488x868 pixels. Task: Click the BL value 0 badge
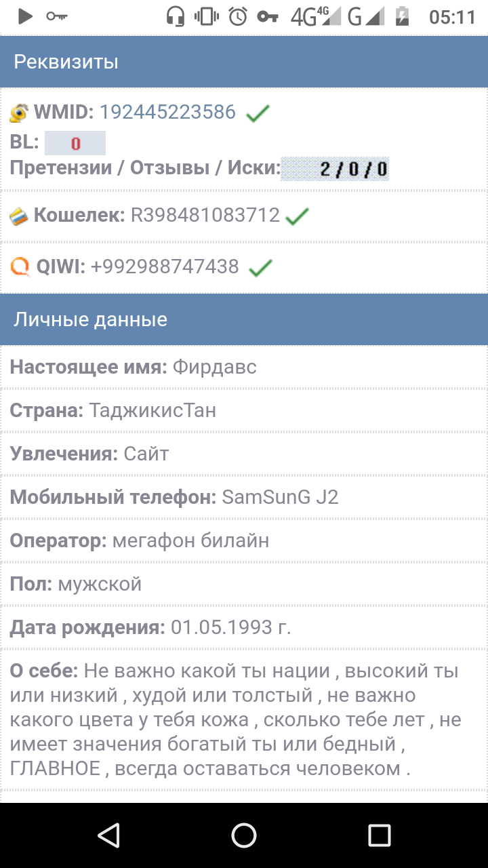75,143
